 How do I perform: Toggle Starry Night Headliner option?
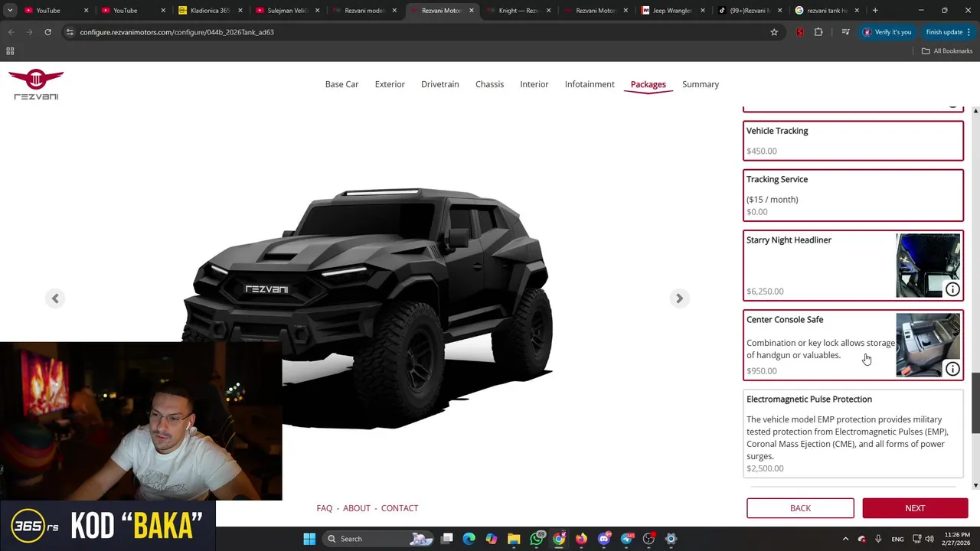click(x=853, y=266)
